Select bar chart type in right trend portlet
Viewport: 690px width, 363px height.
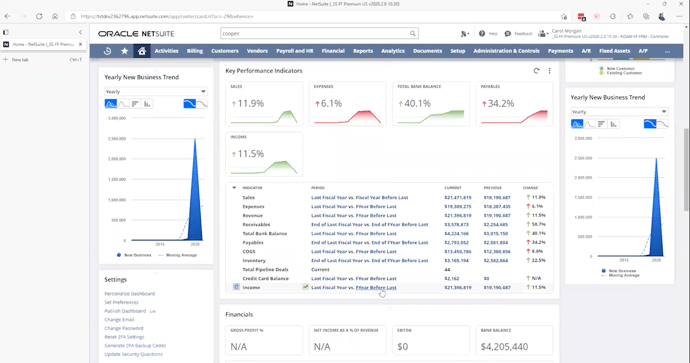(x=601, y=124)
